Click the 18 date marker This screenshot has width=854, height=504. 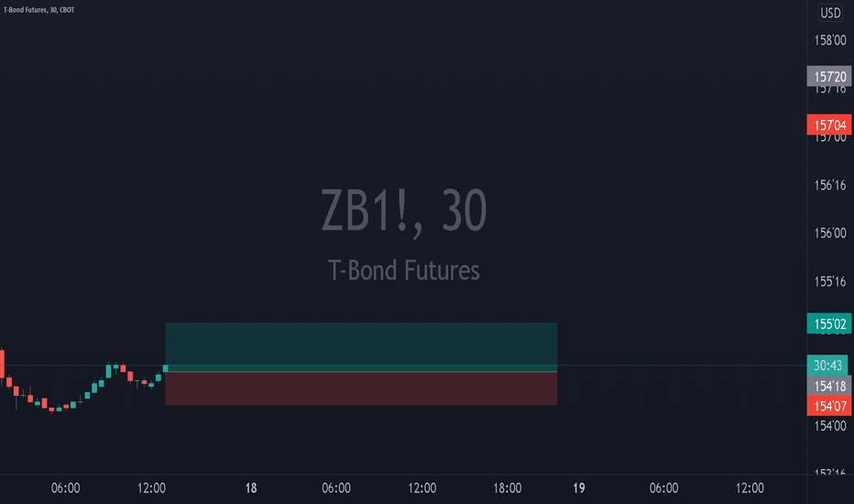pyautogui.click(x=250, y=488)
